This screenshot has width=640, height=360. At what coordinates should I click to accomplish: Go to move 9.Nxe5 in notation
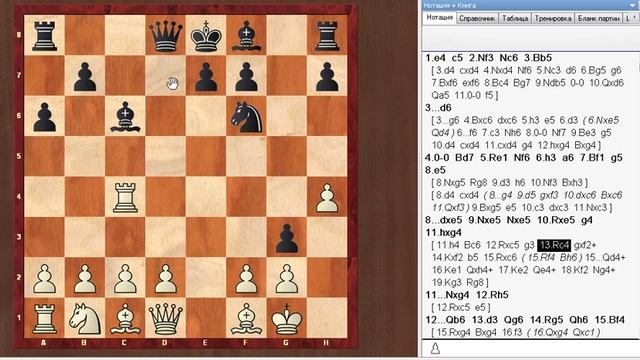pyautogui.click(x=484, y=220)
